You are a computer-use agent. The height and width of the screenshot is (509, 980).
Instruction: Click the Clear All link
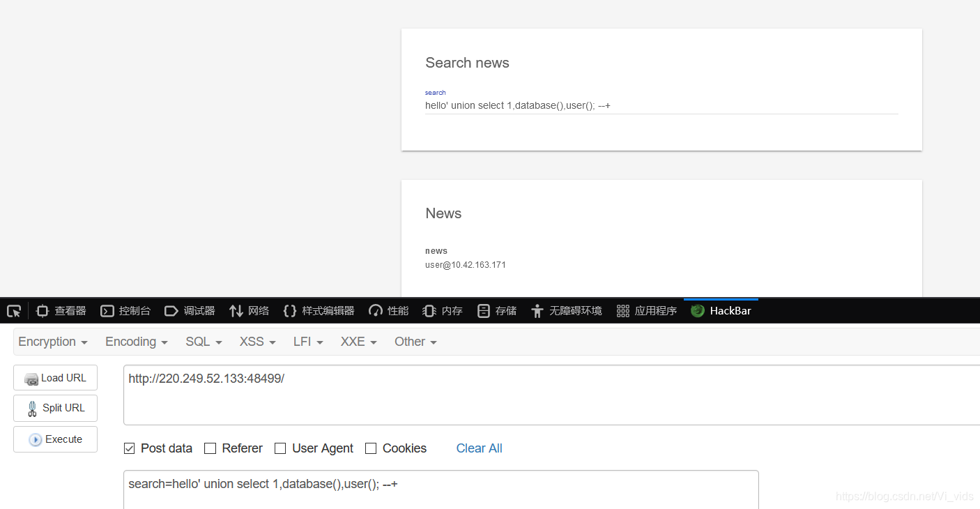click(479, 448)
